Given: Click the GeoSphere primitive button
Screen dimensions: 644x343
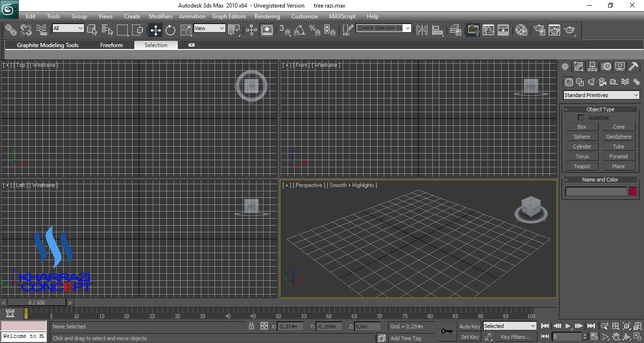Looking at the screenshot, I should [619, 137].
